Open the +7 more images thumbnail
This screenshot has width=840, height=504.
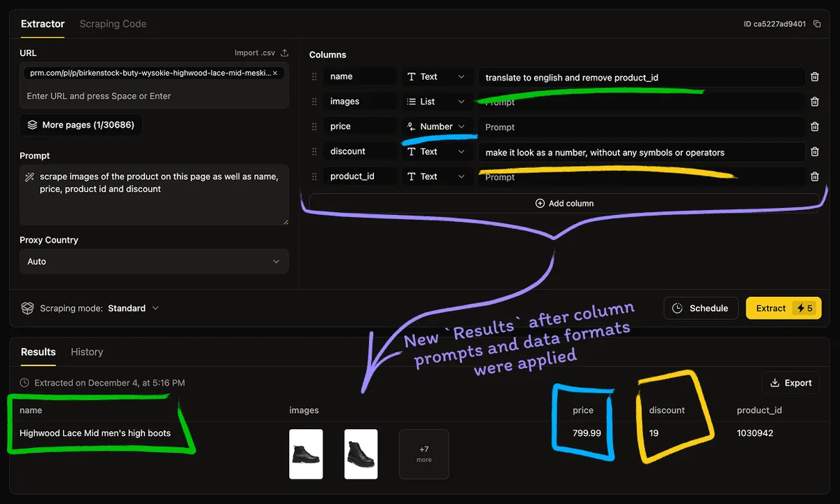point(423,454)
